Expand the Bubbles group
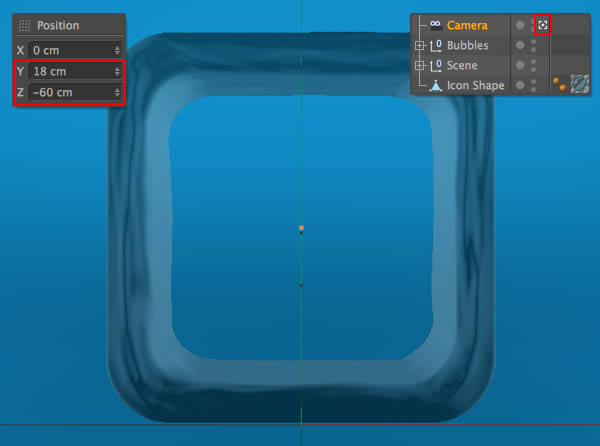 pyautogui.click(x=419, y=46)
